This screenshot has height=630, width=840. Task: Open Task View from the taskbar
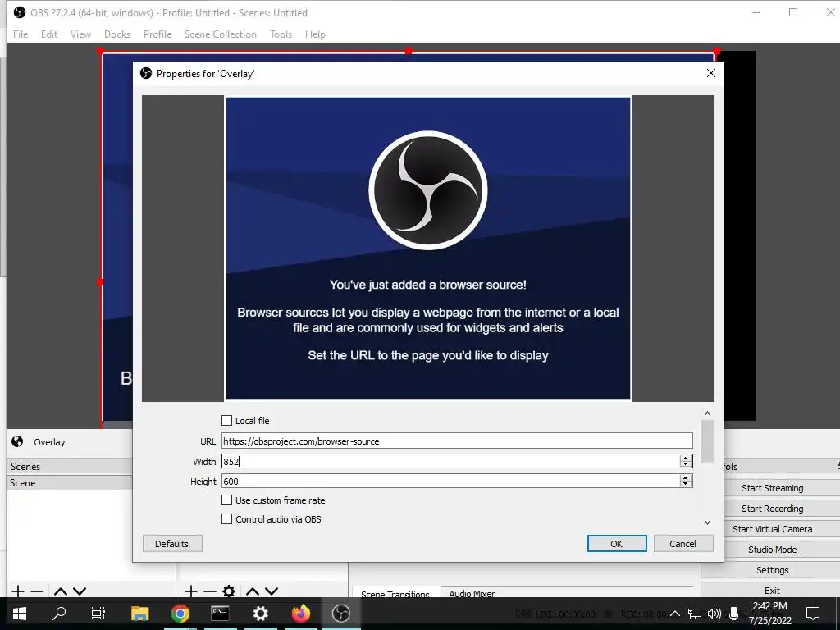coord(98,613)
